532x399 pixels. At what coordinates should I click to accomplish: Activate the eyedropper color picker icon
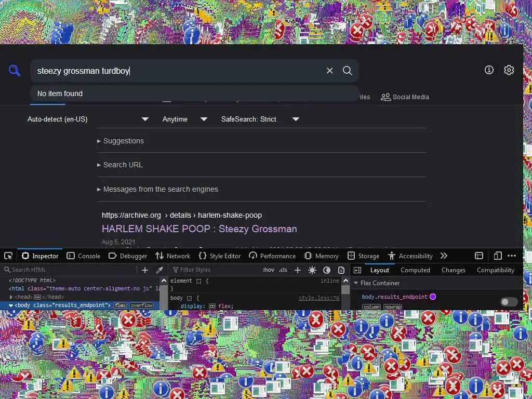159,270
